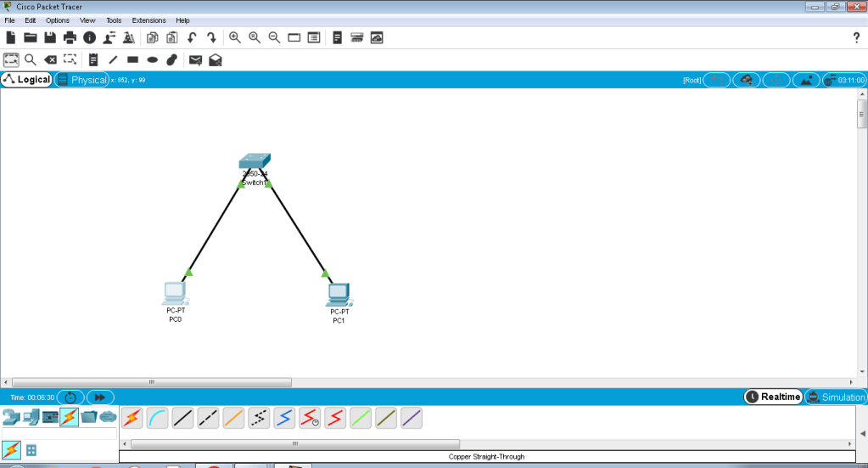Image resolution: width=868 pixels, height=468 pixels.
Task: Click the Save file icon
Action: (x=50, y=37)
